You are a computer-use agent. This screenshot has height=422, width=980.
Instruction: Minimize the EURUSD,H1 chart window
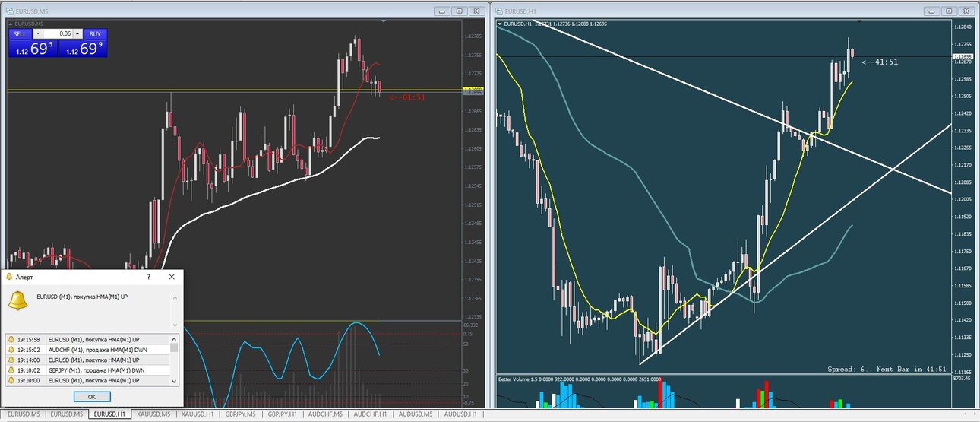pos(933,11)
